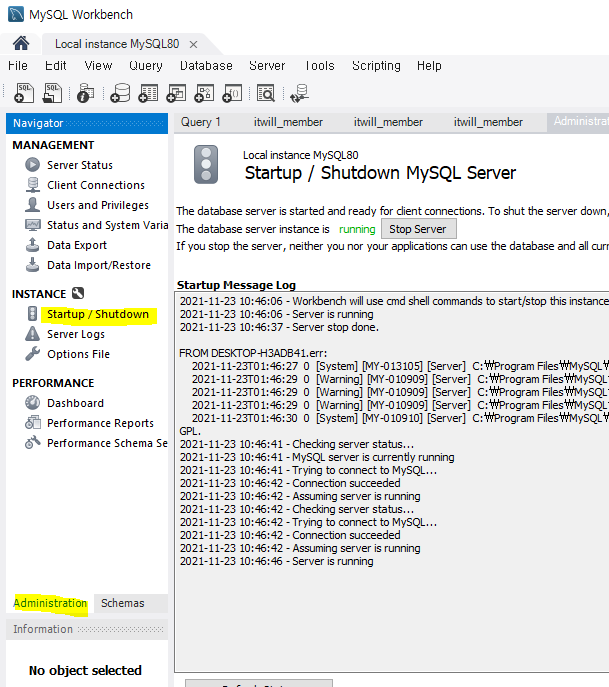Create a new view icon

click(176, 93)
